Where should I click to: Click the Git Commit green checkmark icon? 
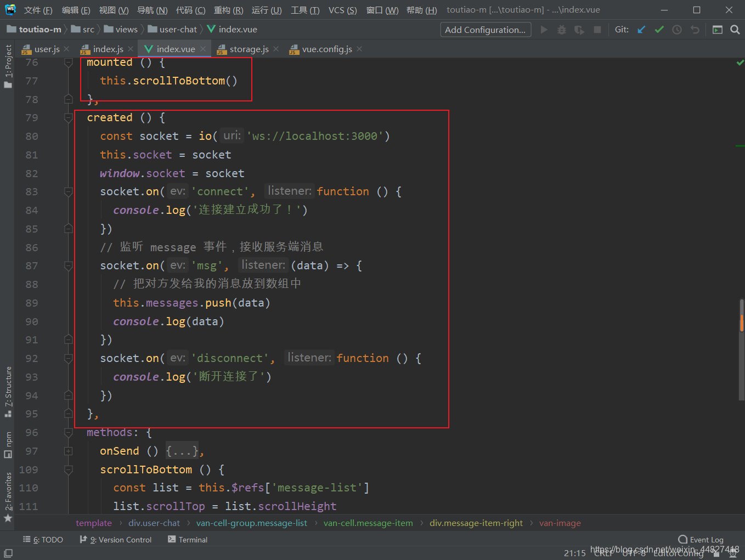tap(659, 30)
